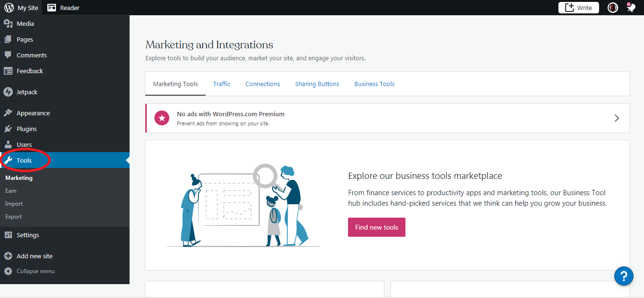Open the Reader icon in top bar

(x=52, y=8)
